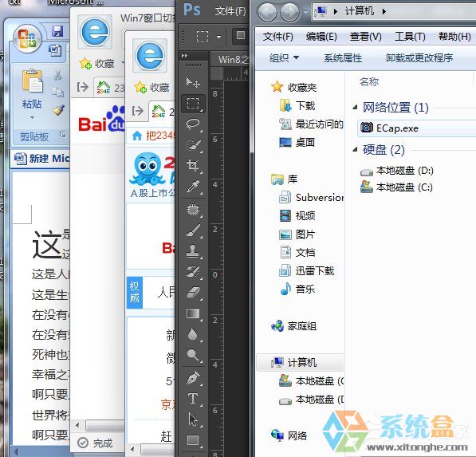Select the Clone Stamp tool
This screenshot has height=457, width=476.
pyautogui.click(x=193, y=251)
